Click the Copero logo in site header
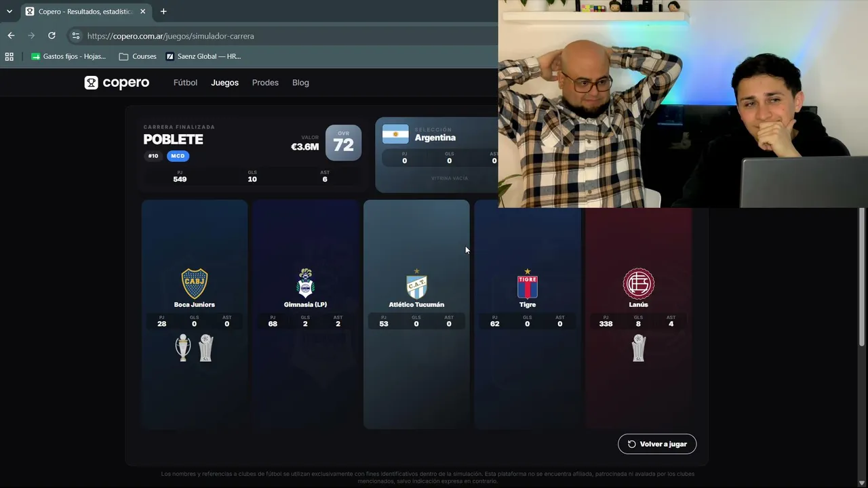The height and width of the screenshot is (488, 868). pos(117,83)
